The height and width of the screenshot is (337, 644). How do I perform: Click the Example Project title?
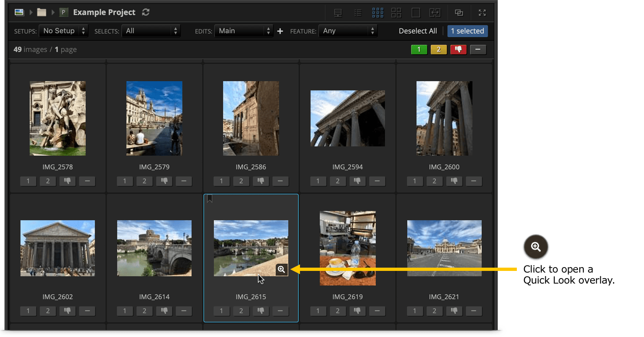coord(104,12)
